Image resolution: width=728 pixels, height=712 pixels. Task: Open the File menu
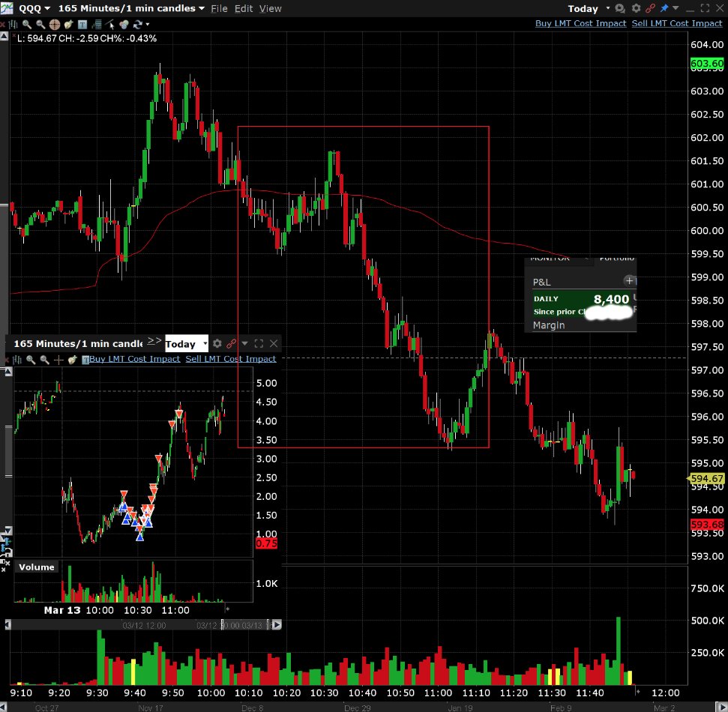tap(219, 8)
